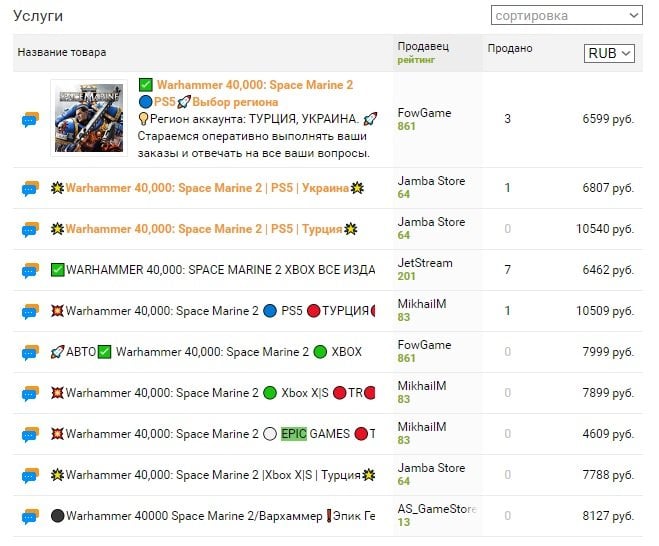Open chat icon for 10540 руб. Турция listing

point(30,229)
